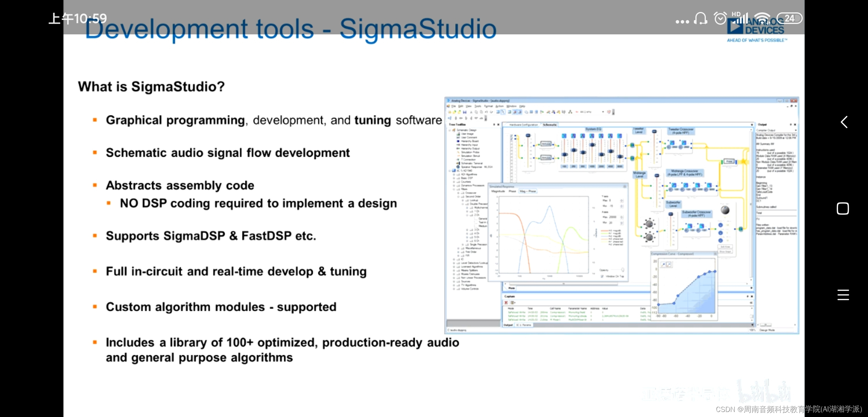Switch to the Hardware Configuration tab
868x417 pixels.
(524, 125)
